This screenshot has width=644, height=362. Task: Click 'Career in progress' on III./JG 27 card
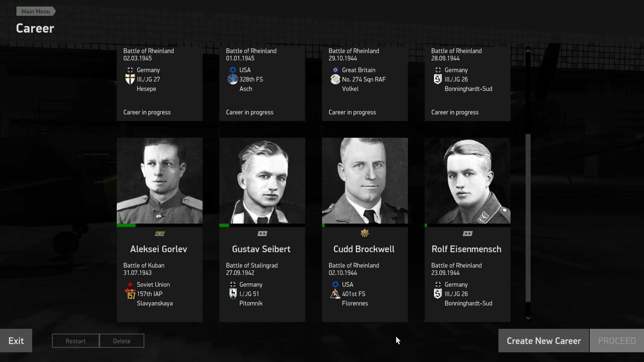(147, 112)
